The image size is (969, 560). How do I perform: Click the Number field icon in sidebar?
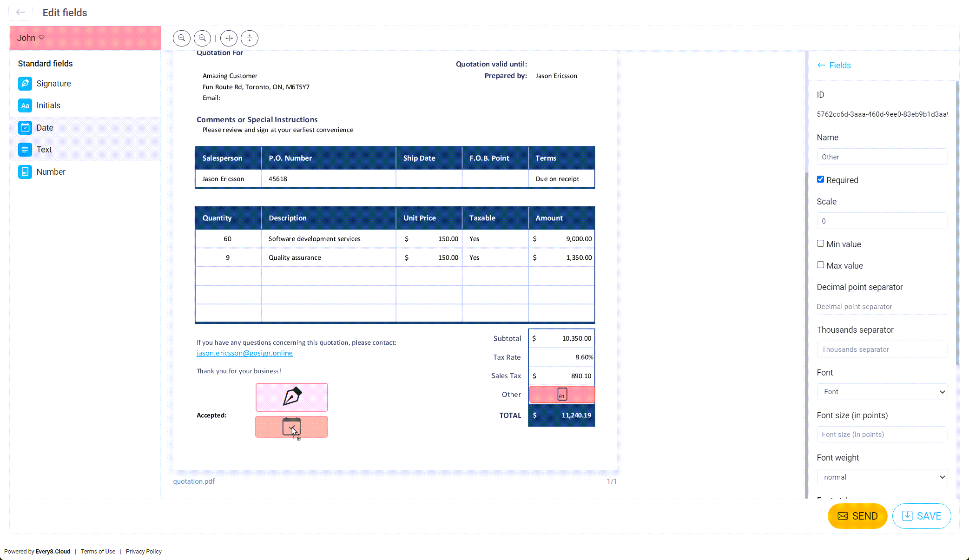(25, 172)
